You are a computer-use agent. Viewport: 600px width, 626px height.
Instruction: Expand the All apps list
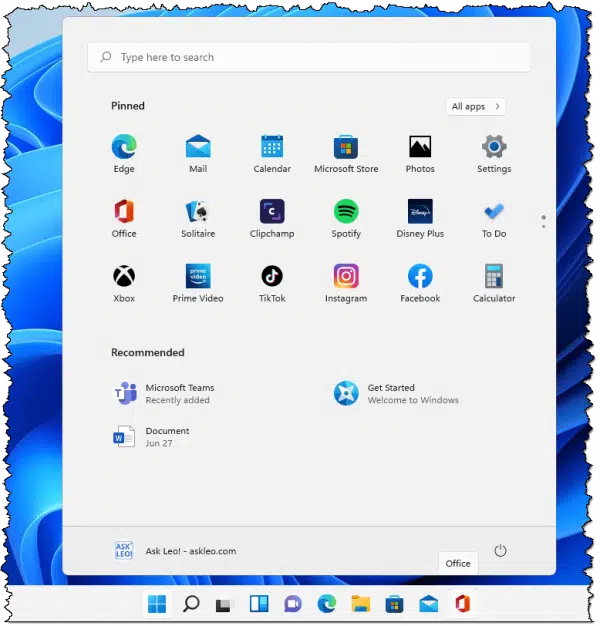[475, 107]
